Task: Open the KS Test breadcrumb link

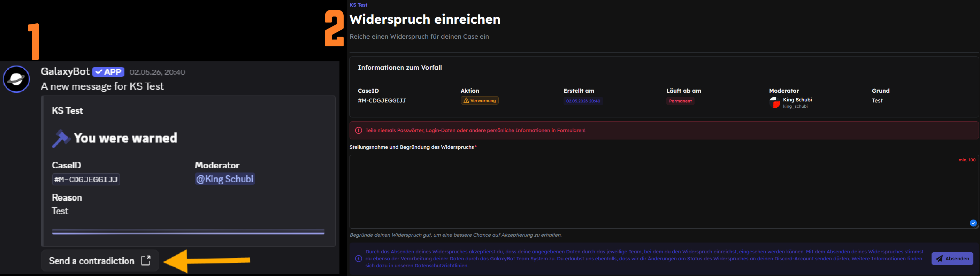Action: (x=358, y=5)
